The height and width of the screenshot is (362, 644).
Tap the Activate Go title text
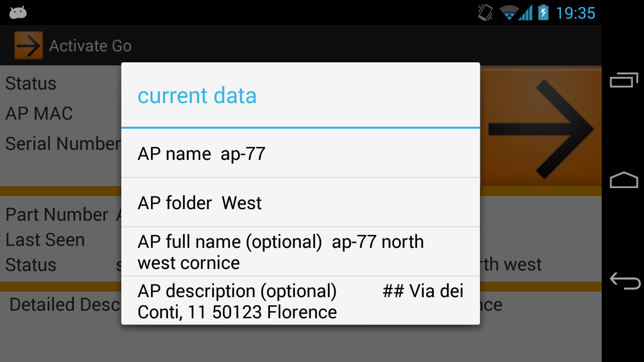tap(91, 46)
